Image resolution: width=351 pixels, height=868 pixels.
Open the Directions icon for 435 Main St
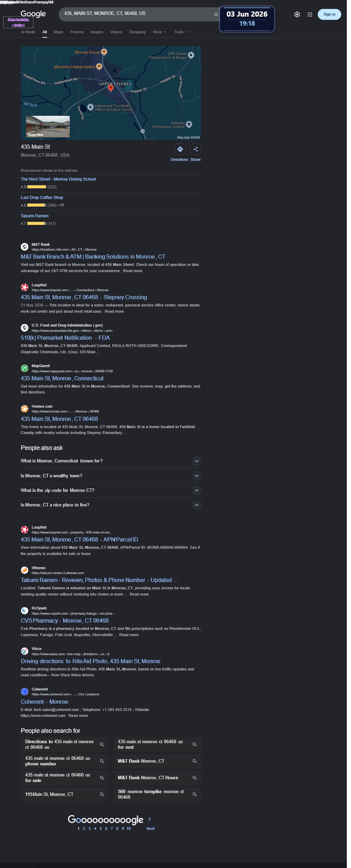(x=180, y=149)
